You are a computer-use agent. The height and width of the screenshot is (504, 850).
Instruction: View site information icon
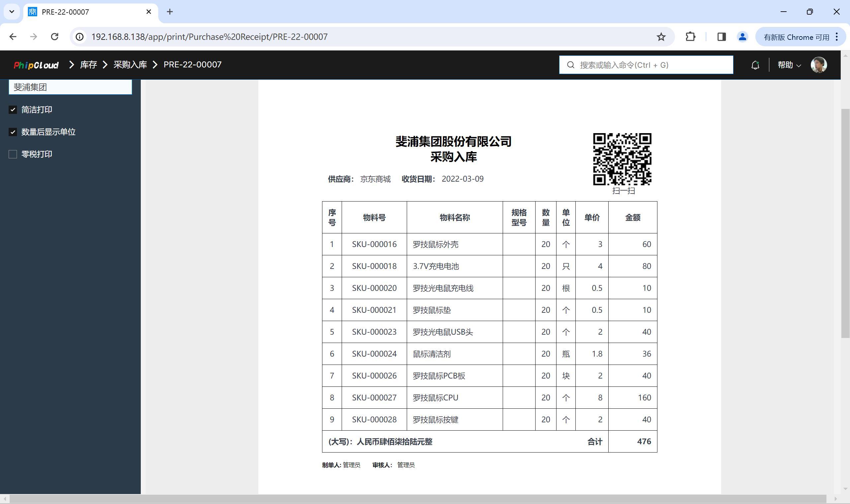(x=79, y=37)
